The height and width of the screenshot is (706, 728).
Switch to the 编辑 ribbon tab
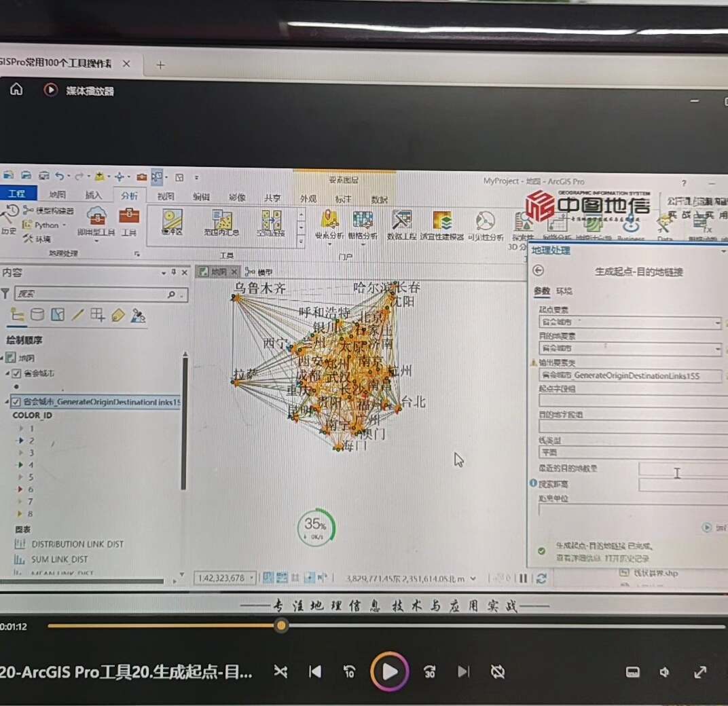(202, 197)
